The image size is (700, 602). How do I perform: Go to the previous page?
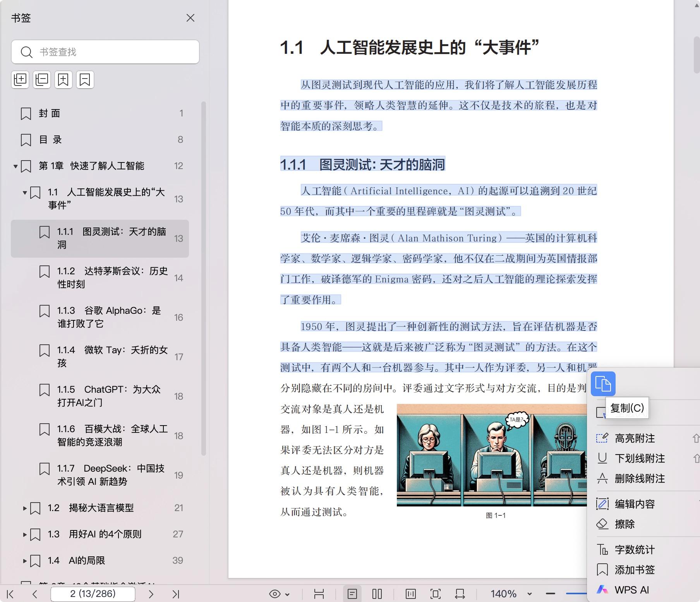[x=35, y=594]
